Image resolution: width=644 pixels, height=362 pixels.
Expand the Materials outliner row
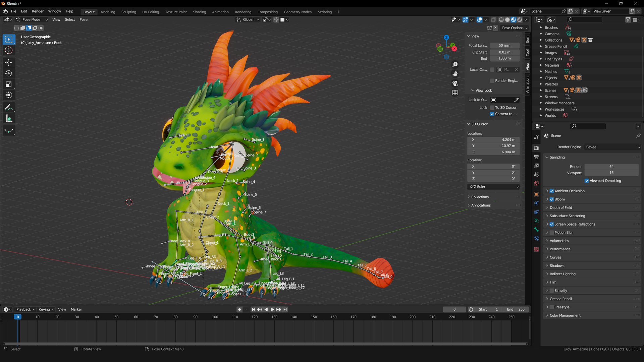[541, 65]
